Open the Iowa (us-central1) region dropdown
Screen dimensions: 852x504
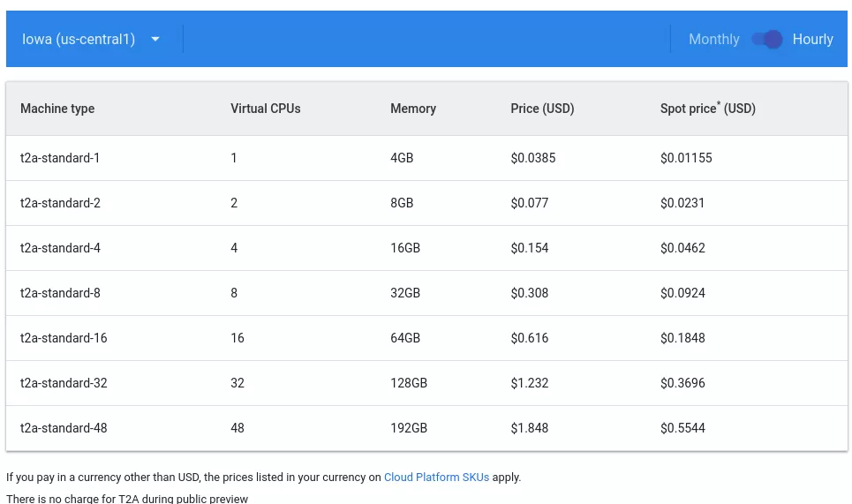tap(91, 39)
